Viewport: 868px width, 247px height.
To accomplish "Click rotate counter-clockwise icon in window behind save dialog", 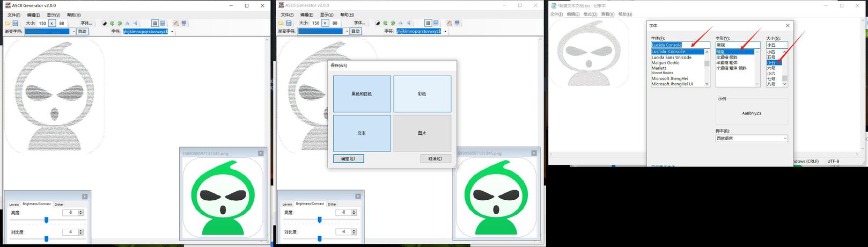I will (x=385, y=23).
